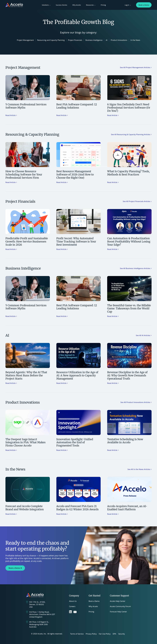
Task: Open the rocket launch Agentic AI thumbnail
Action: 28,355
